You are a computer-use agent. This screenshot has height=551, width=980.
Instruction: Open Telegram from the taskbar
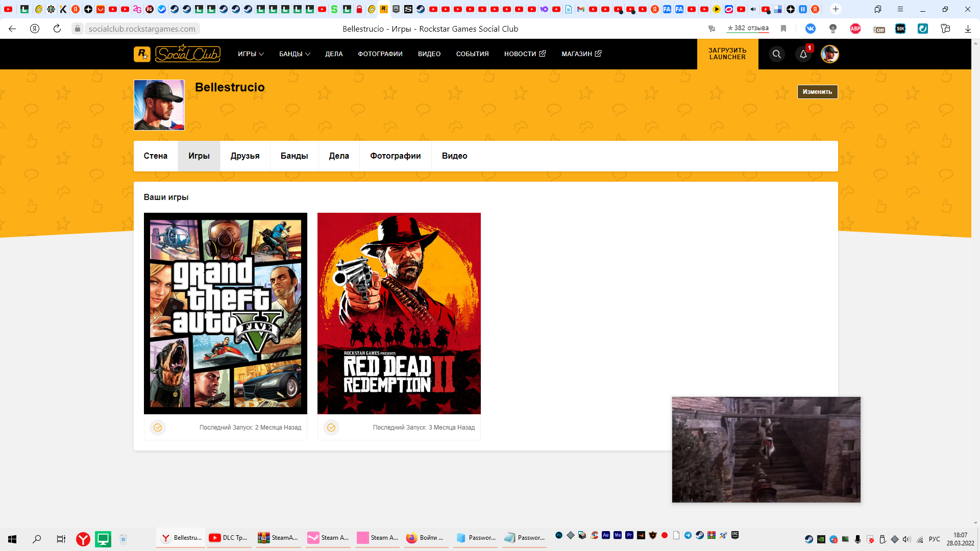(688, 535)
